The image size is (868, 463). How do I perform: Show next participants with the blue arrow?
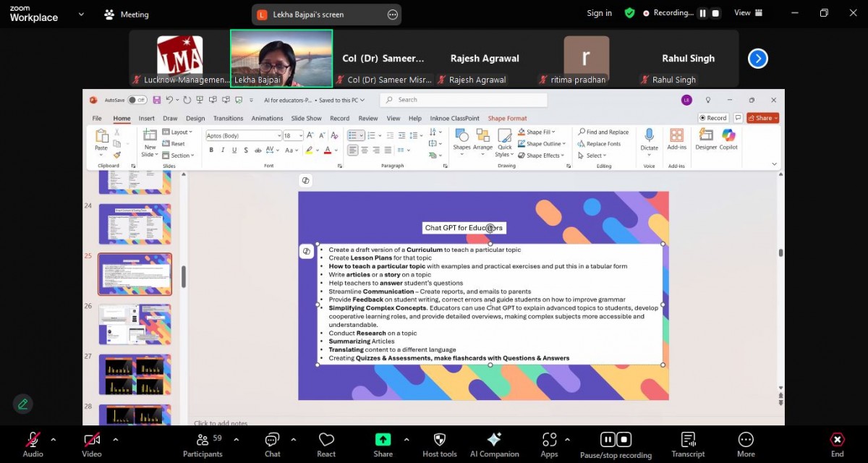(757, 59)
